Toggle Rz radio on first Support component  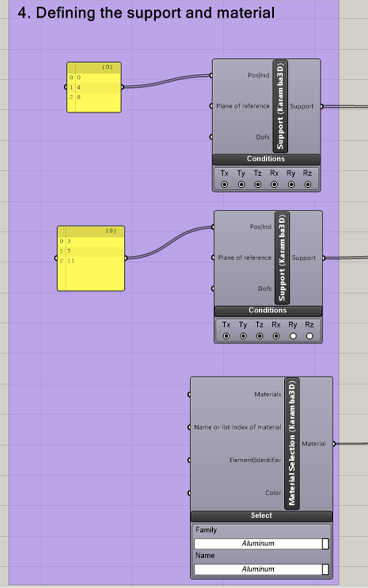click(x=308, y=184)
